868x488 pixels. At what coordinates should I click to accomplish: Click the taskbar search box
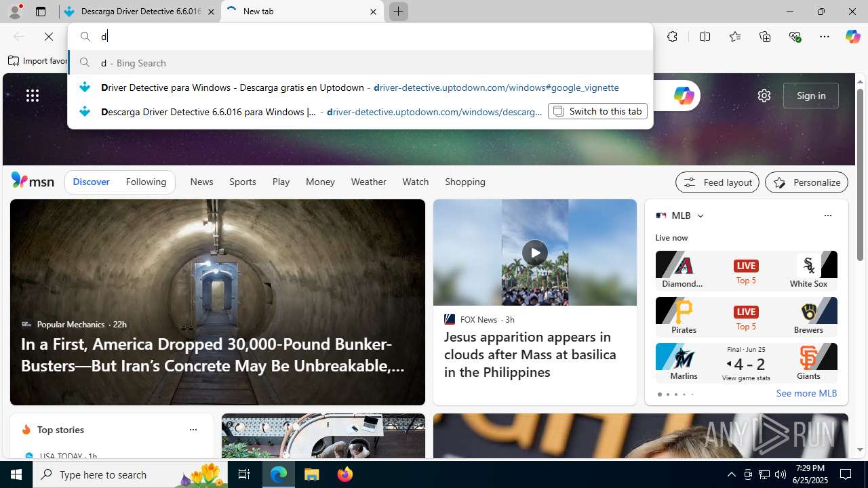pyautogui.click(x=131, y=474)
